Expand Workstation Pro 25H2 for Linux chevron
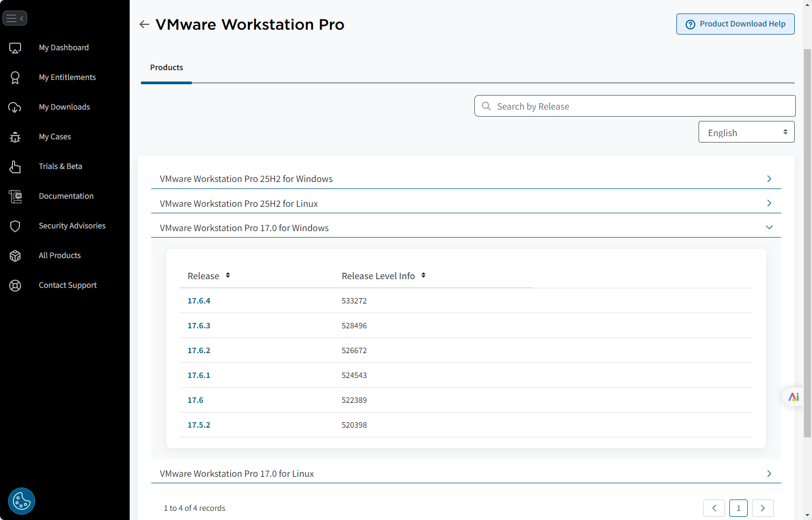This screenshot has width=812, height=520. pyautogui.click(x=769, y=203)
